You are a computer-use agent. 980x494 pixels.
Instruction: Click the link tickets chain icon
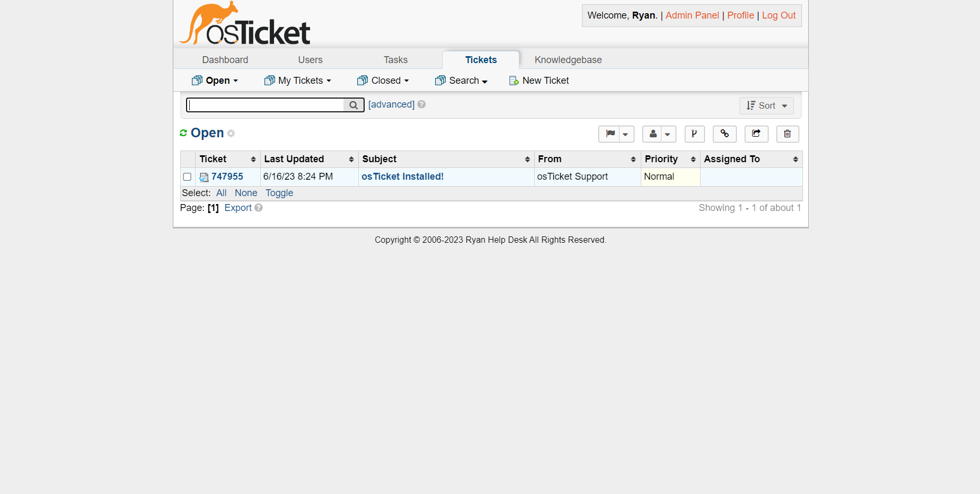point(725,134)
